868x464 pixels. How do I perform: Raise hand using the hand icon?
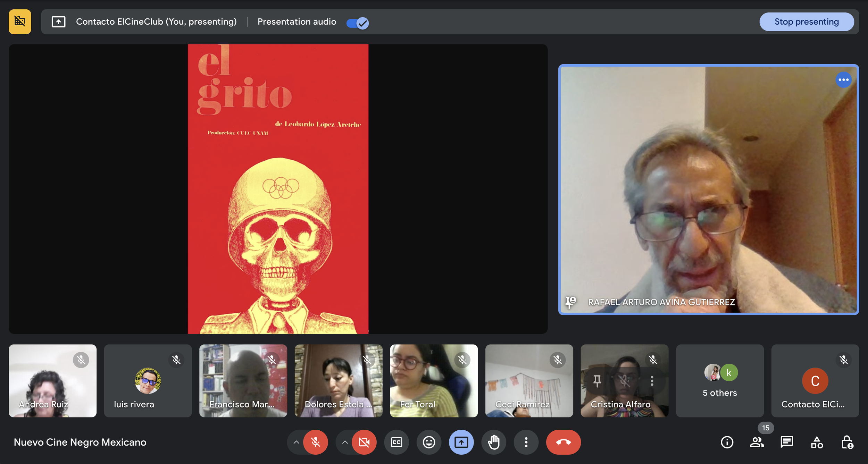point(494,442)
